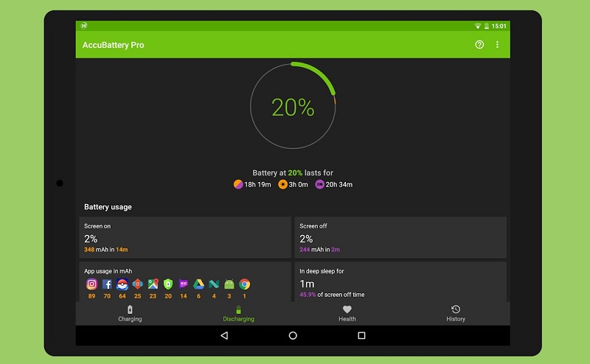Switch to the Discharging tab
The image size is (590, 364).
238,314
